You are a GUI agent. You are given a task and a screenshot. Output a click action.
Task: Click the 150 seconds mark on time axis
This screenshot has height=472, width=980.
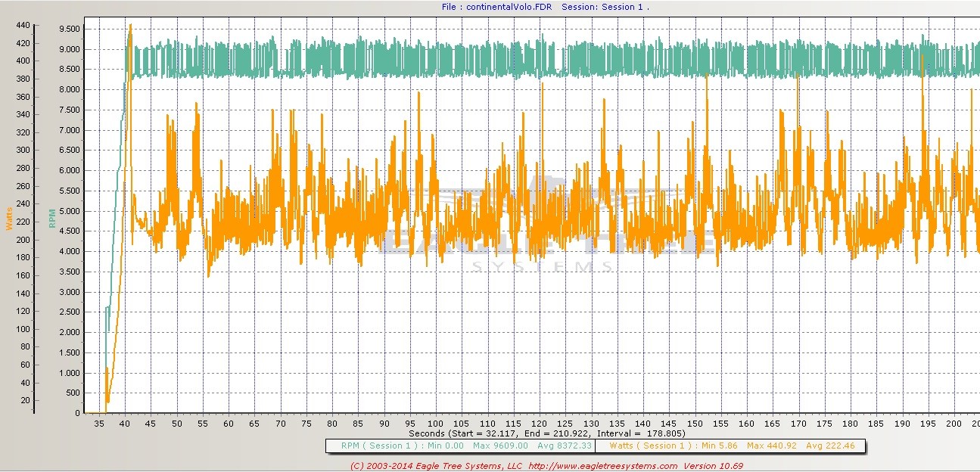[695, 424]
